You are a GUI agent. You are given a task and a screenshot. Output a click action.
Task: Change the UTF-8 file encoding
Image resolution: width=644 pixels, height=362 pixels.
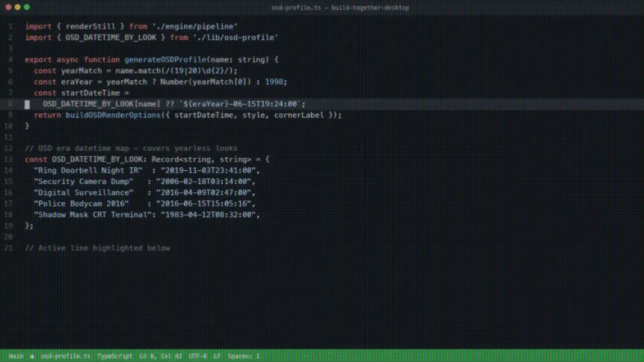coord(198,356)
